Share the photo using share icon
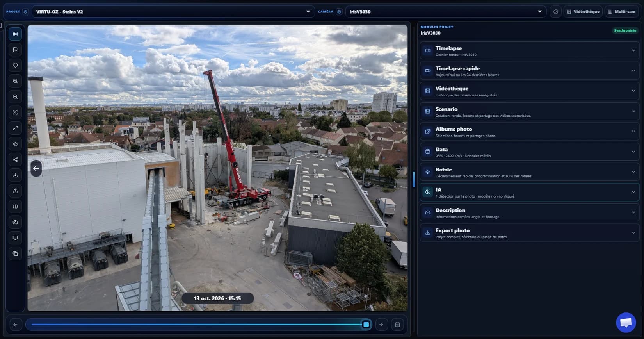The image size is (644, 339). click(15, 159)
